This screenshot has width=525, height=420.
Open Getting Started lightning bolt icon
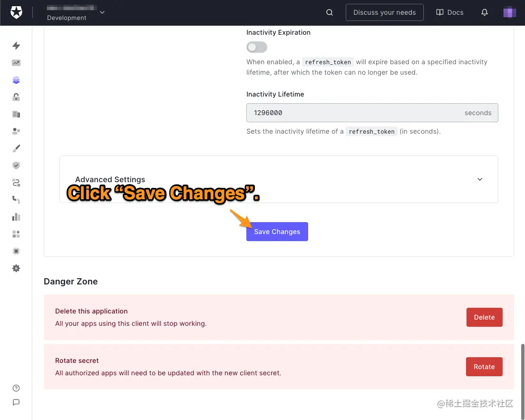(x=16, y=46)
